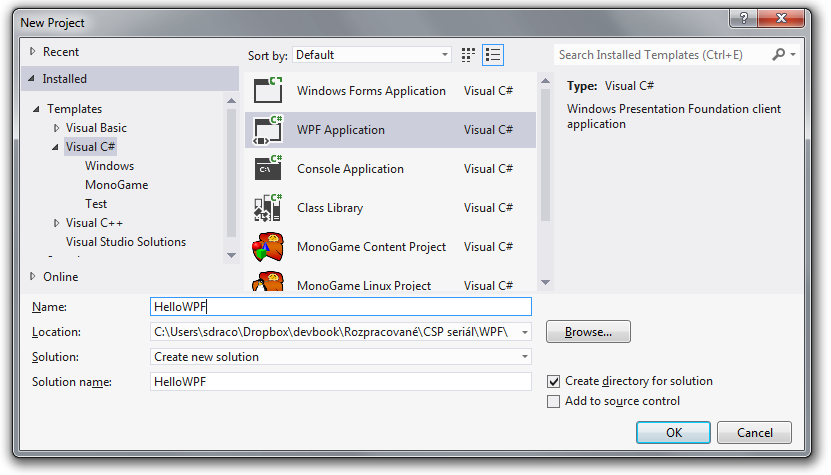The height and width of the screenshot is (475, 831).
Task: Switch to medium icons list view
Action: [493, 55]
